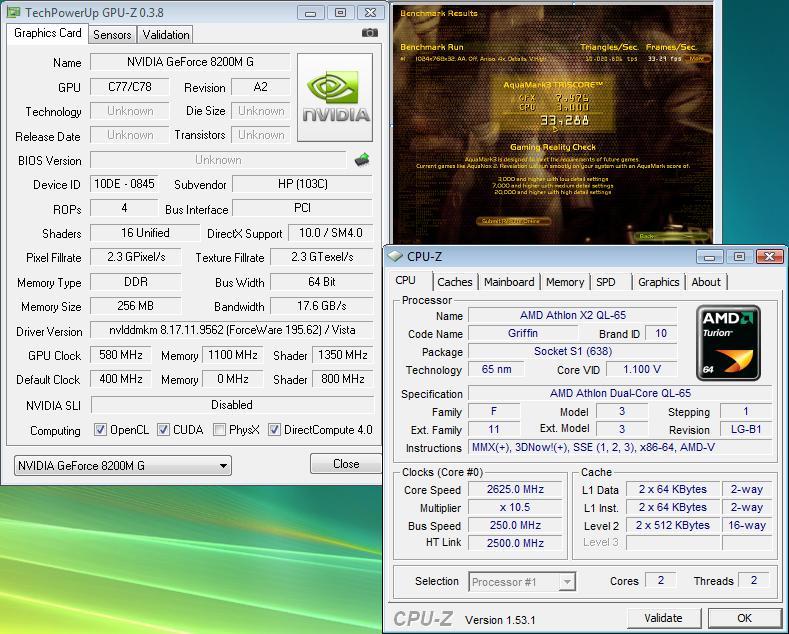
Task: Click the AMD Athlon X2 QL-65 name field
Action: [x=573, y=315]
